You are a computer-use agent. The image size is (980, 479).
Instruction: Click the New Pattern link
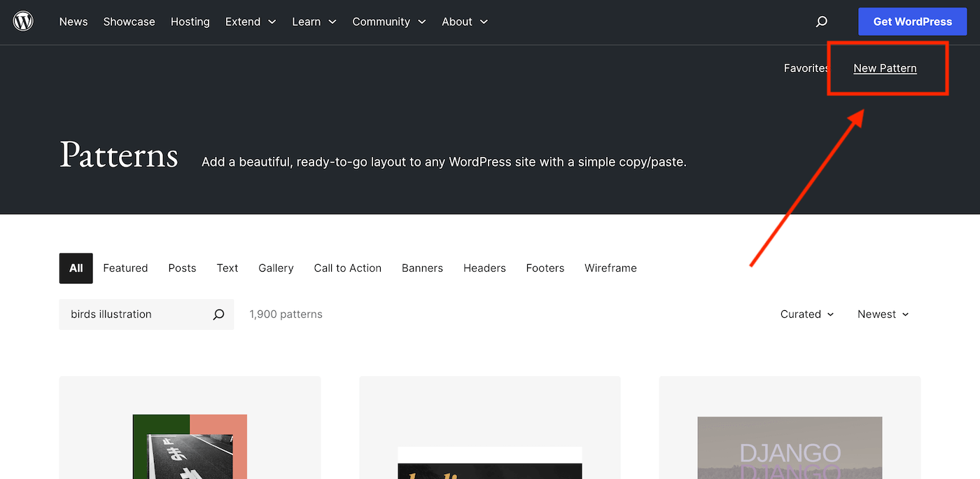(x=885, y=68)
